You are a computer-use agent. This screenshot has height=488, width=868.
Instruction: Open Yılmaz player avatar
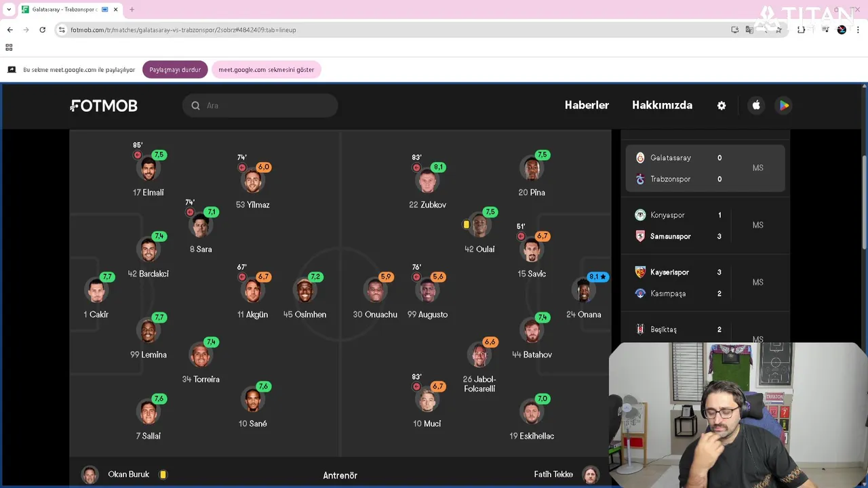tap(252, 181)
